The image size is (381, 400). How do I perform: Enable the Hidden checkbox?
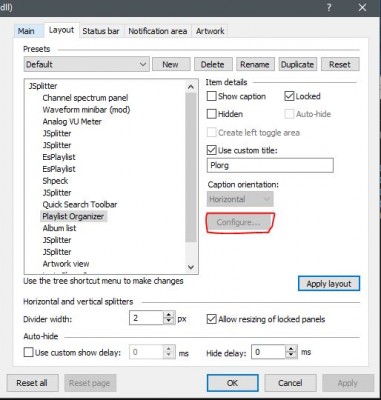coord(212,114)
